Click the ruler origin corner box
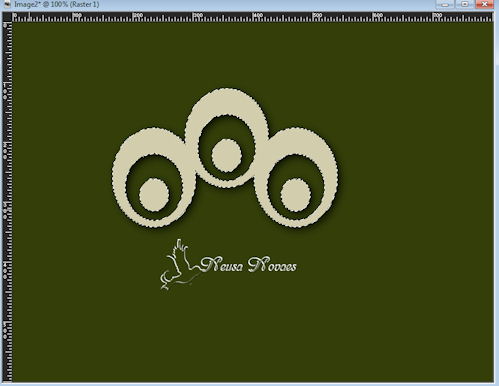Screen dimensions: 499x386 pos(7,17)
